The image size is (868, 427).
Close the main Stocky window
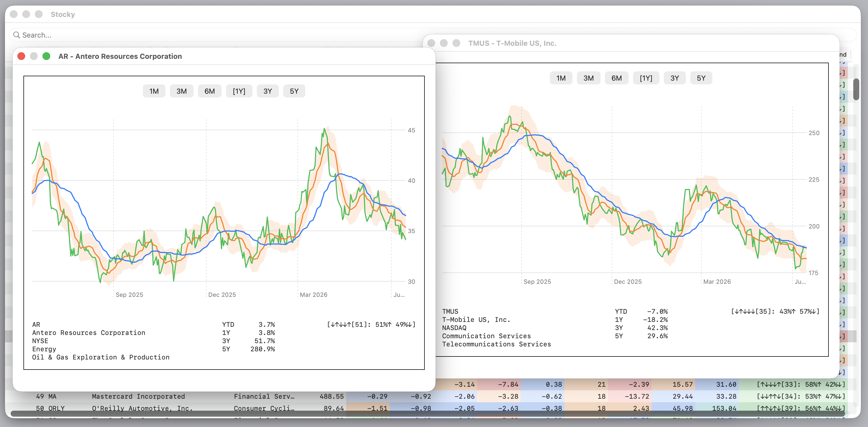pos(13,14)
